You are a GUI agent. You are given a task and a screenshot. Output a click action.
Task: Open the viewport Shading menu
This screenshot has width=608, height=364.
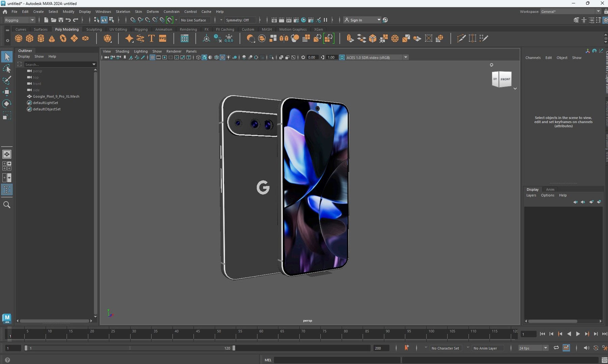tap(122, 51)
